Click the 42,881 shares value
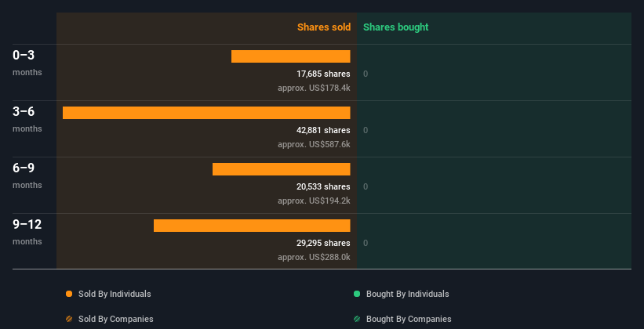 point(323,130)
